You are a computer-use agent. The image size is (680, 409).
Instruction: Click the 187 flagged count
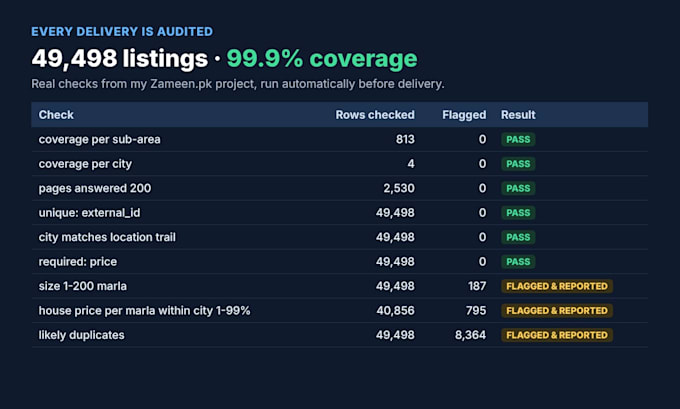pyautogui.click(x=477, y=286)
